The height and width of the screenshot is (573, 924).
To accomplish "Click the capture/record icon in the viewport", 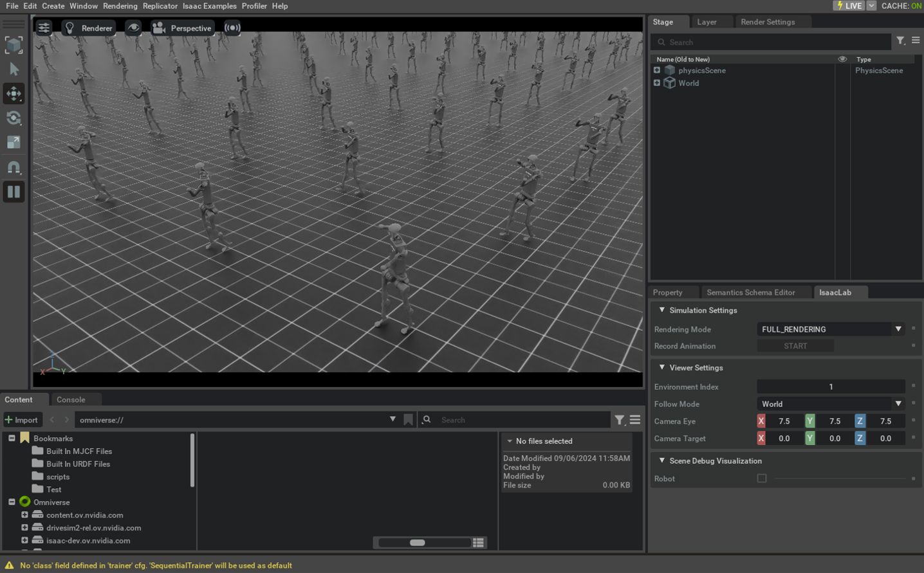I will (232, 27).
